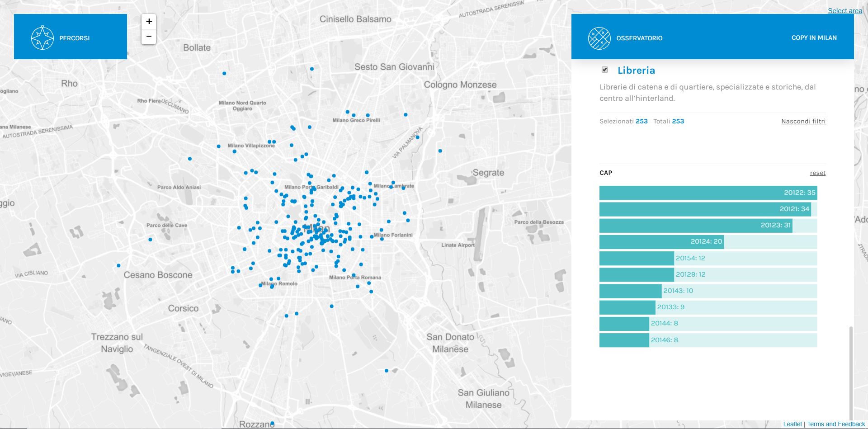The height and width of the screenshot is (429, 868).
Task: Click the Trezzano sul Naviglio map label
Action: [x=117, y=343]
